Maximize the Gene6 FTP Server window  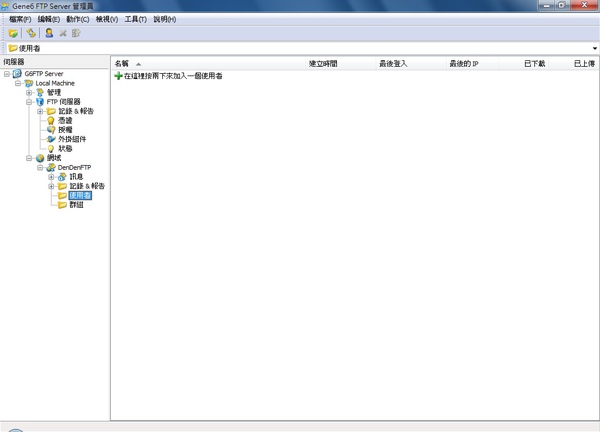coord(562,5)
